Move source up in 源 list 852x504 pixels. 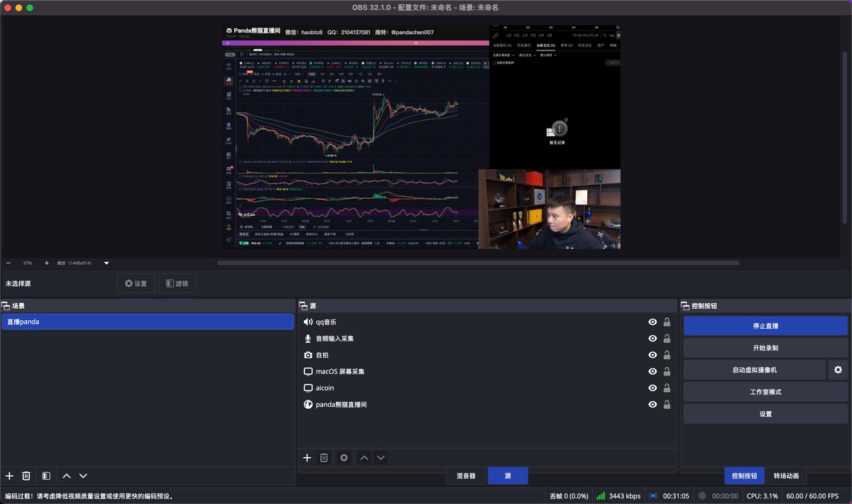tap(364, 458)
